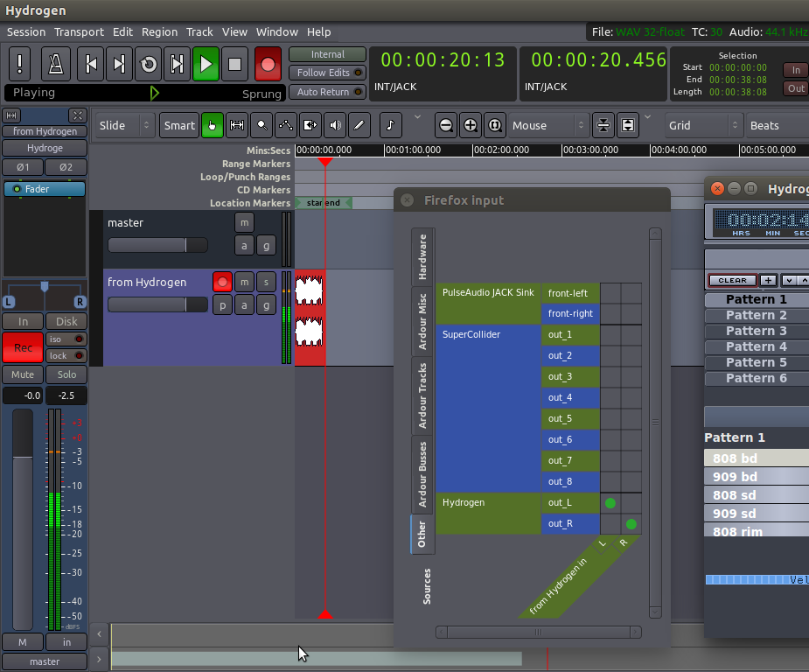Select the Draw pencil tool
This screenshot has width=809, height=672.
[359, 125]
